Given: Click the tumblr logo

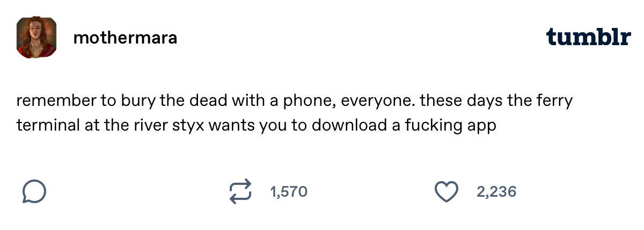Looking at the screenshot, I should click(x=588, y=38).
